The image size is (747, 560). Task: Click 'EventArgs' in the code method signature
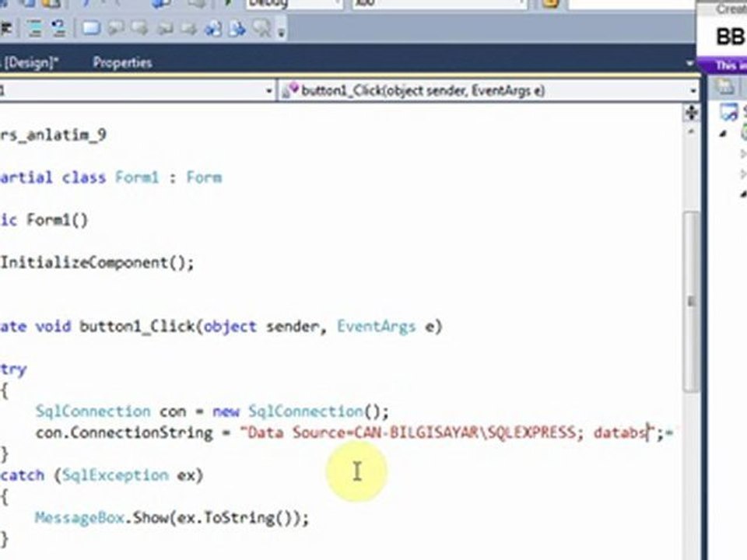coord(376,327)
